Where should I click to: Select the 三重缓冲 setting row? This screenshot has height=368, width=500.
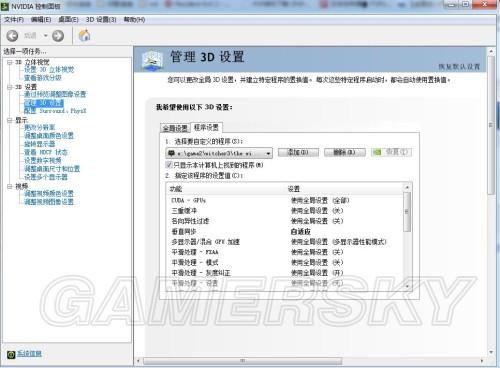(x=285, y=211)
